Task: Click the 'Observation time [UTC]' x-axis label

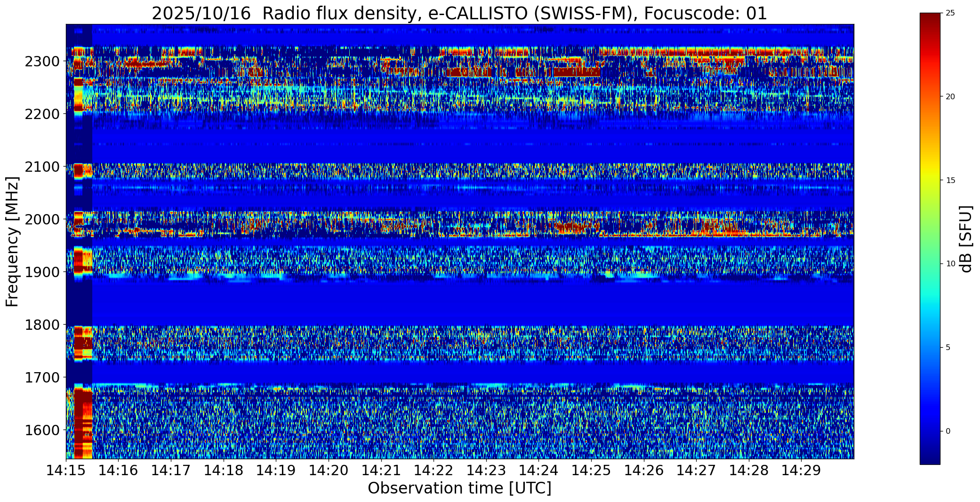Action: (459, 488)
